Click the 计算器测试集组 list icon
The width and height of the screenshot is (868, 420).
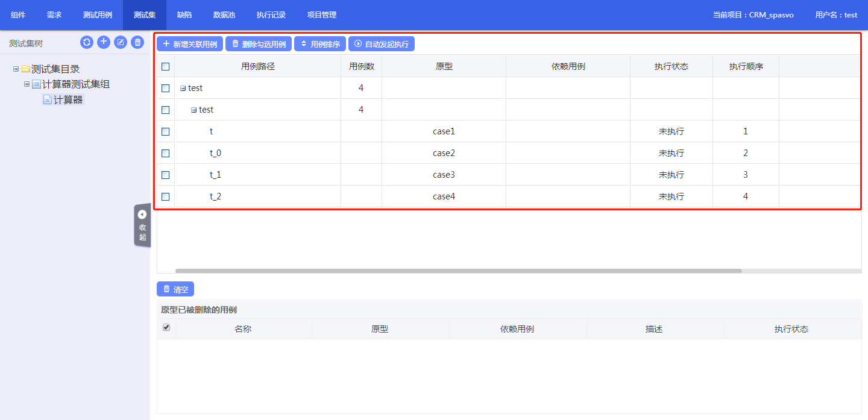pyautogui.click(x=36, y=84)
